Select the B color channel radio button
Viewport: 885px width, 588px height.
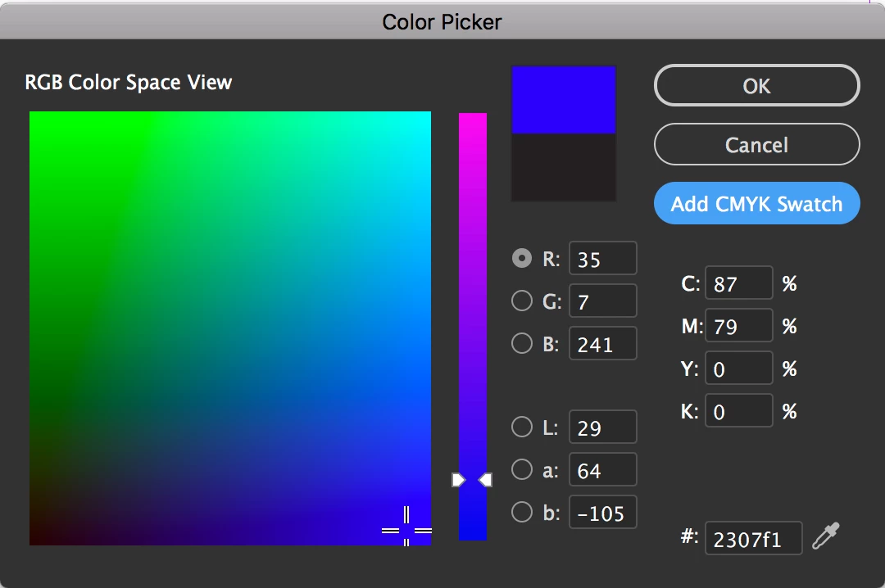[521, 344]
